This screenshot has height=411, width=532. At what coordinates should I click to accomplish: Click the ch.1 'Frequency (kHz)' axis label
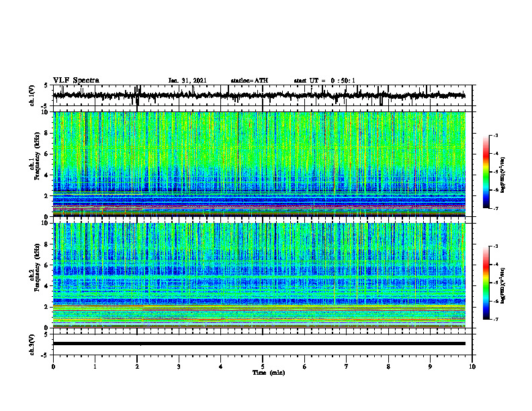(x=37, y=155)
